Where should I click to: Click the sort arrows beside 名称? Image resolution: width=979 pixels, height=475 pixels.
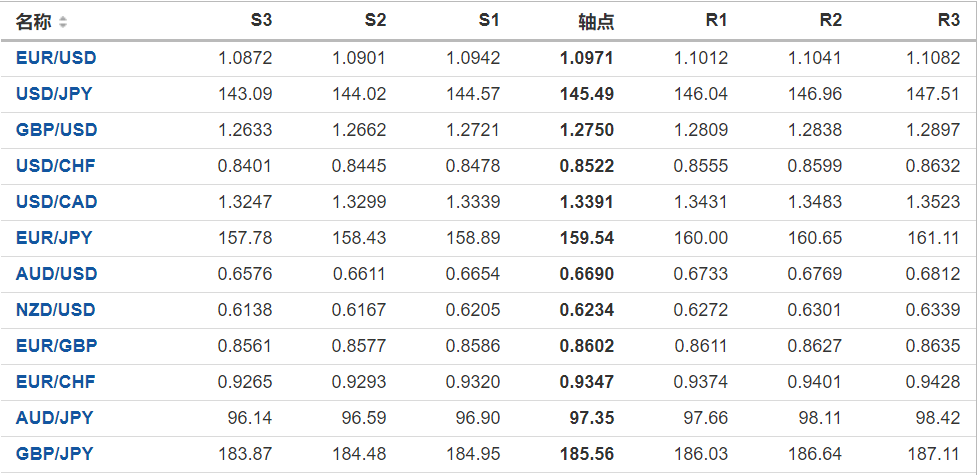(63, 22)
